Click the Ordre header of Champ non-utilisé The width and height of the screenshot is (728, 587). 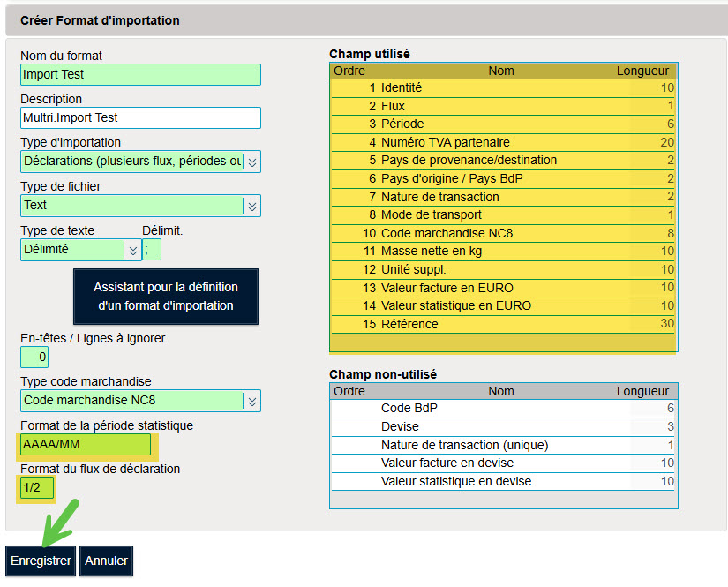click(349, 392)
